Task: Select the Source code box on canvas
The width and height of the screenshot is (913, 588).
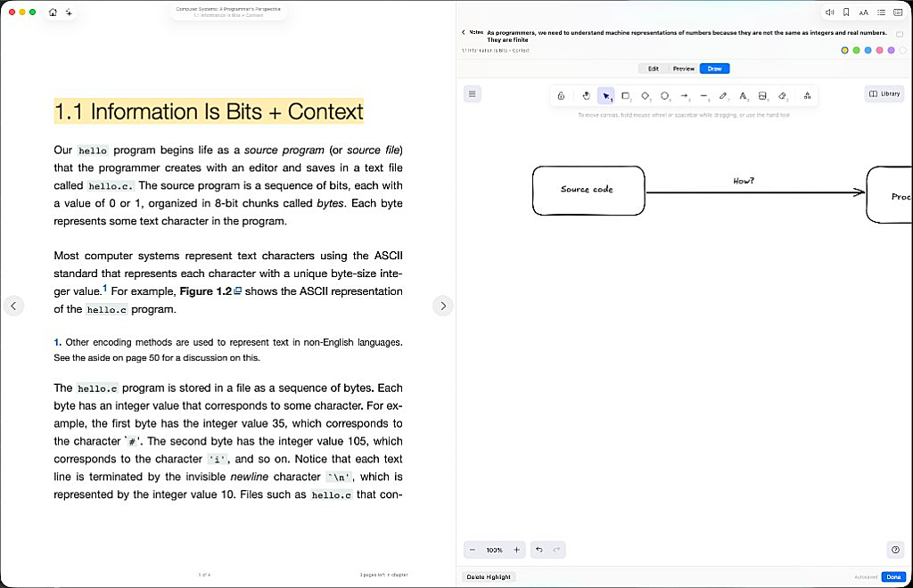Action: click(x=588, y=191)
